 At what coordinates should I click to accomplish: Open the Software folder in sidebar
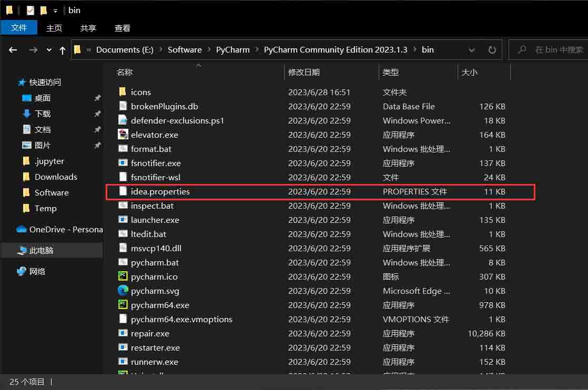coord(46,192)
